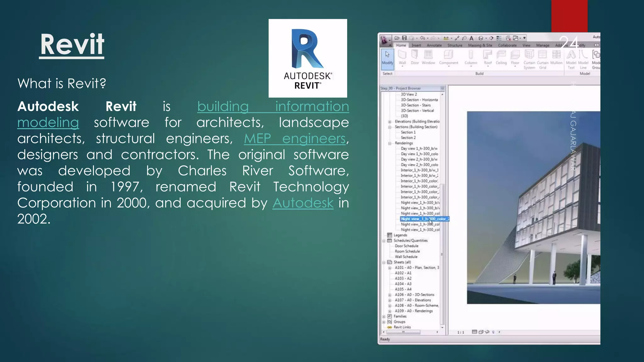Expand sheet A101 - A0 - Plan, Section
The height and width of the screenshot is (362, 644).
click(x=390, y=268)
